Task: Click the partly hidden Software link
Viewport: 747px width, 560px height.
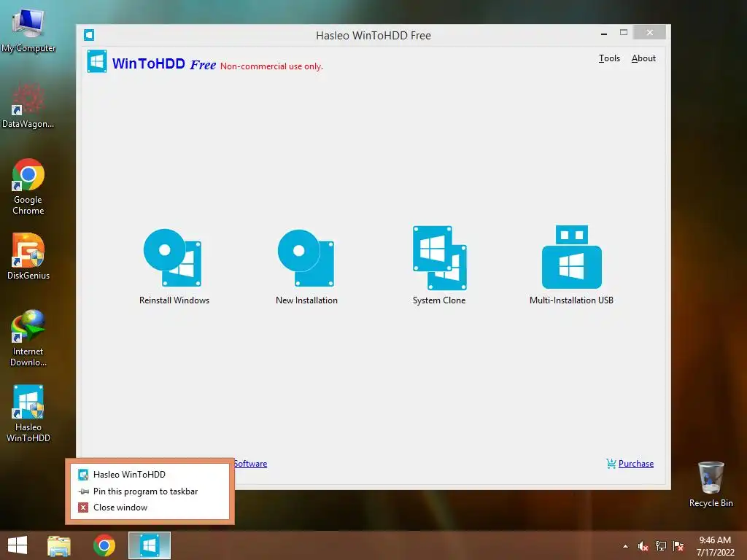Action: click(251, 463)
